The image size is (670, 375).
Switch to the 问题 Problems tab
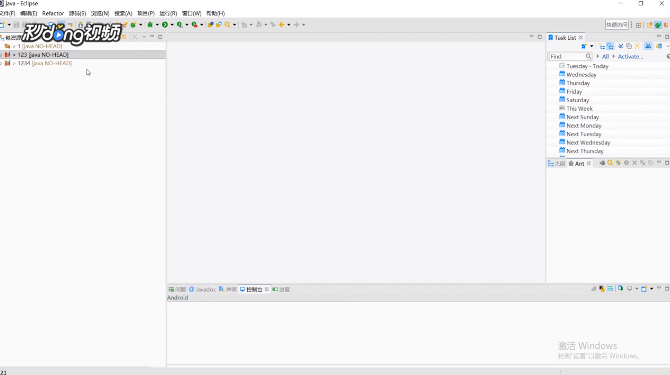coord(177,289)
